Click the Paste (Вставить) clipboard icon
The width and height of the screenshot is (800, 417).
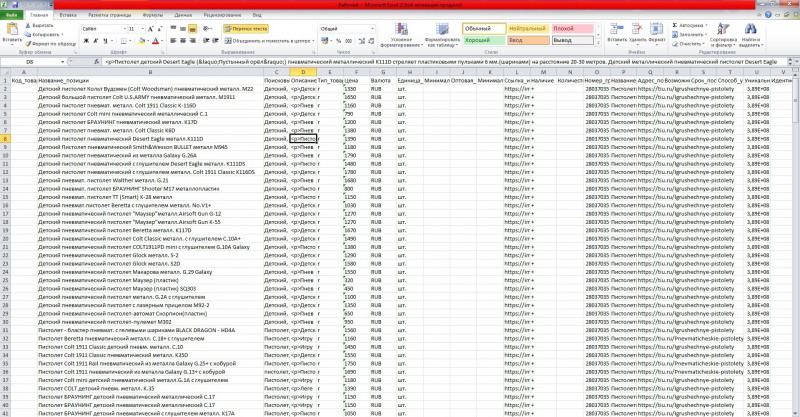point(12,30)
